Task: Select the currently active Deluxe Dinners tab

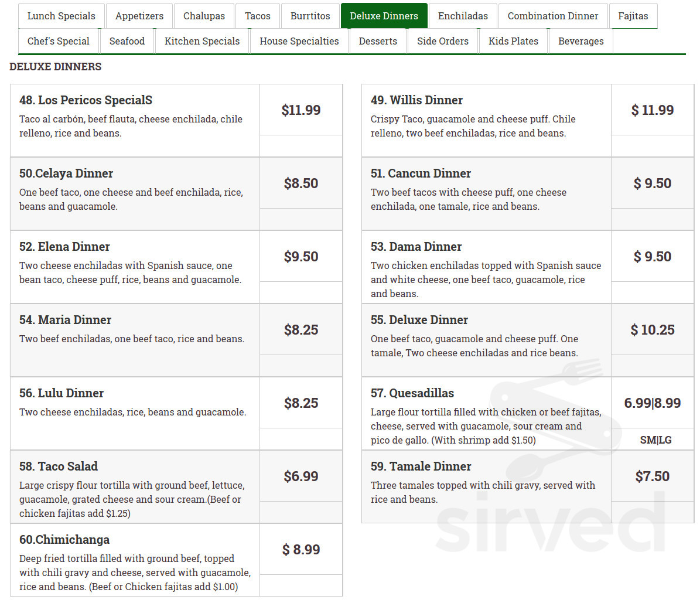Action: pos(384,16)
